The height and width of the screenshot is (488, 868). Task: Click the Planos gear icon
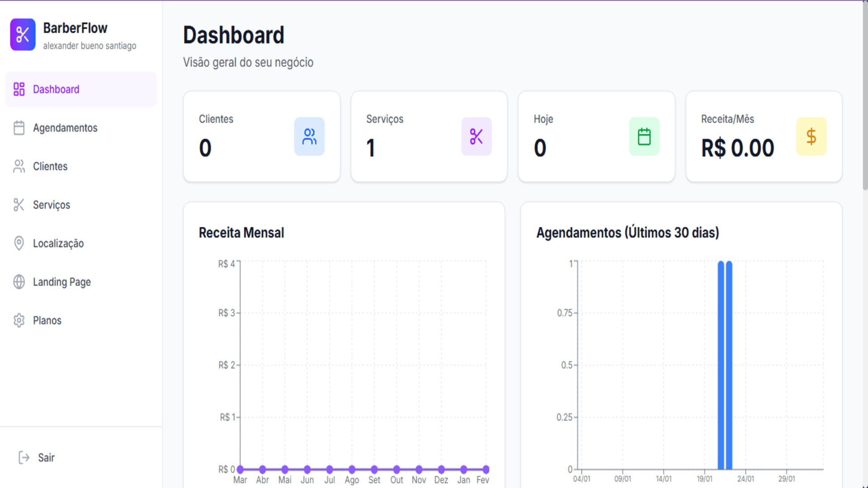click(19, 320)
